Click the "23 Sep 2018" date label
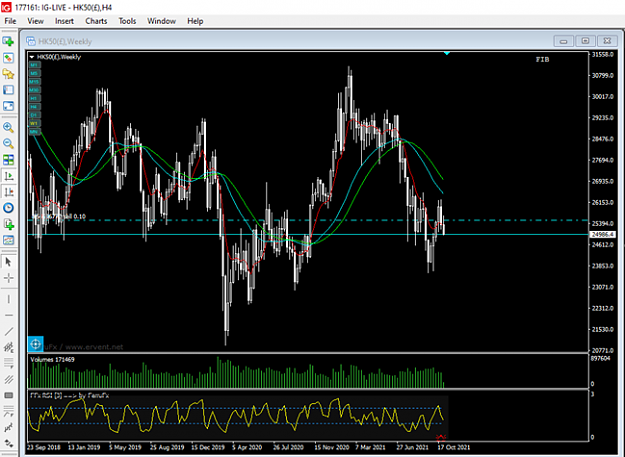The image size is (625, 457). 44,447
